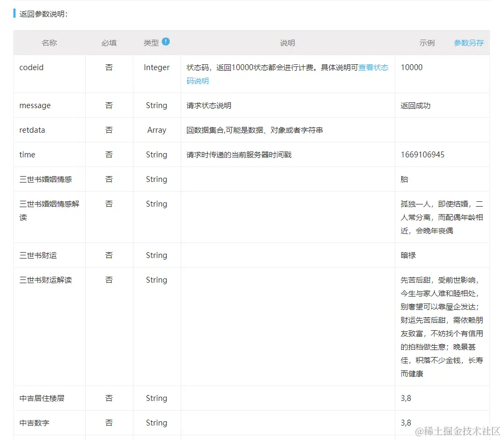Viewport: 504px width, 440px height.
Task: Click the example value 胎
Action: [x=404, y=179]
